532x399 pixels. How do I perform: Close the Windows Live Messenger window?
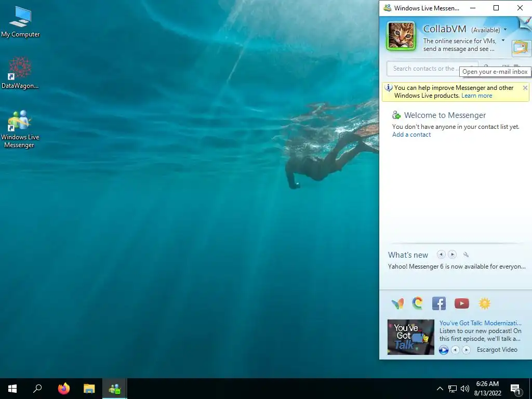tap(520, 8)
